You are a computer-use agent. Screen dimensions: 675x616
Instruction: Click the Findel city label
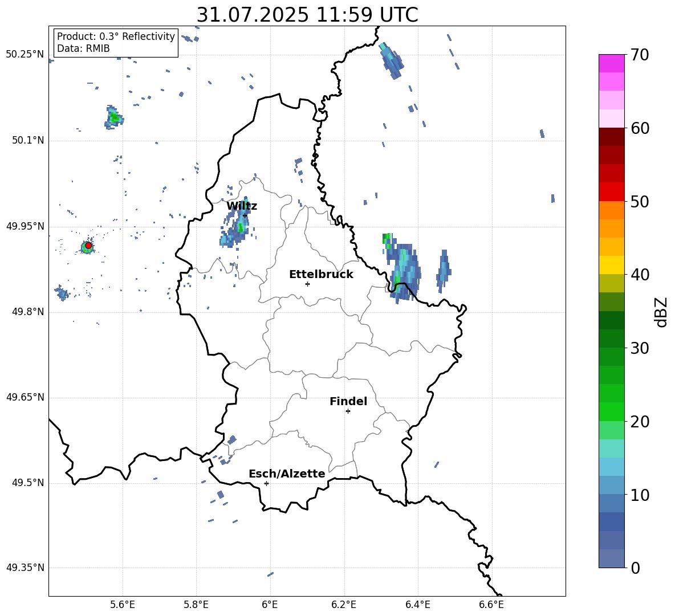(x=348, y=401)
